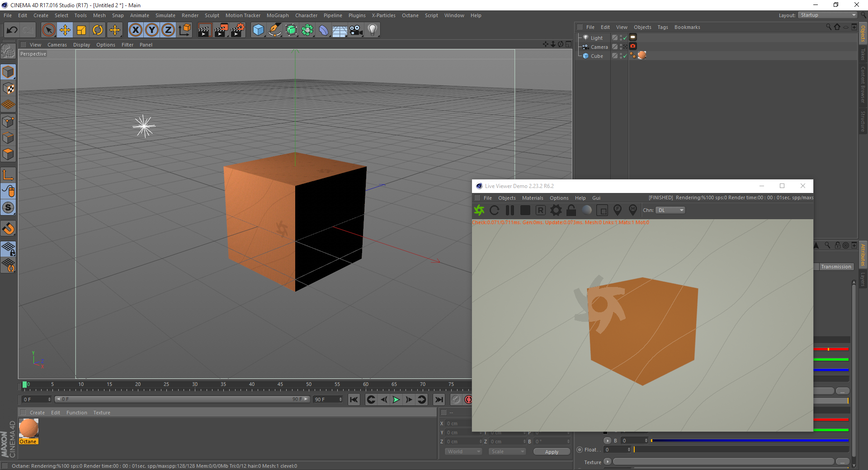The image size is (868, 470).
Task: Click the Light bulb icon in toolbar
Action: (x=373, y=30)
